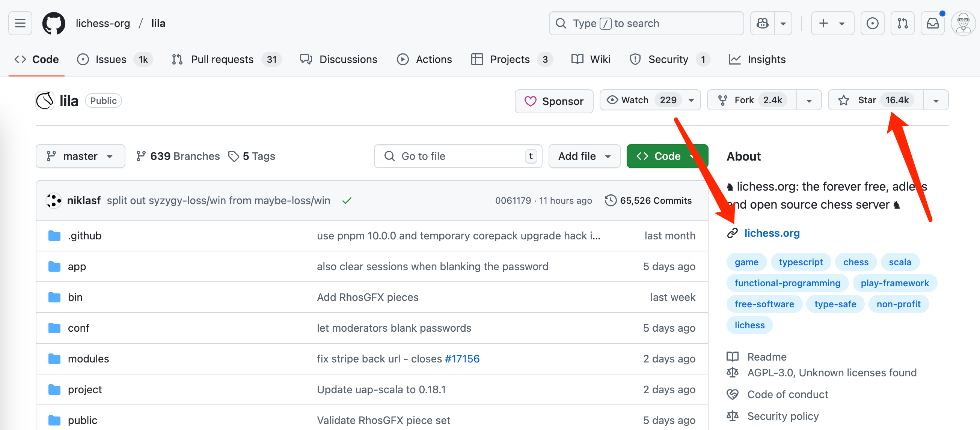Go to the GitHub homepage logo
Image resolution: width=980 pixels, height=430 pixels.
pyautogui.click(x=54, y=23)
